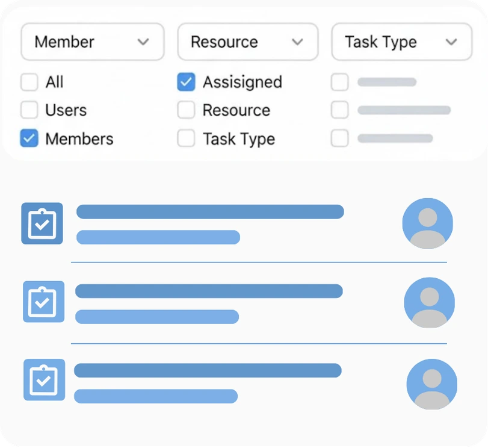Expand the Task Type dropdown
Screen dimensions: 488x448
pyautogui.click(x=401, y=42)
